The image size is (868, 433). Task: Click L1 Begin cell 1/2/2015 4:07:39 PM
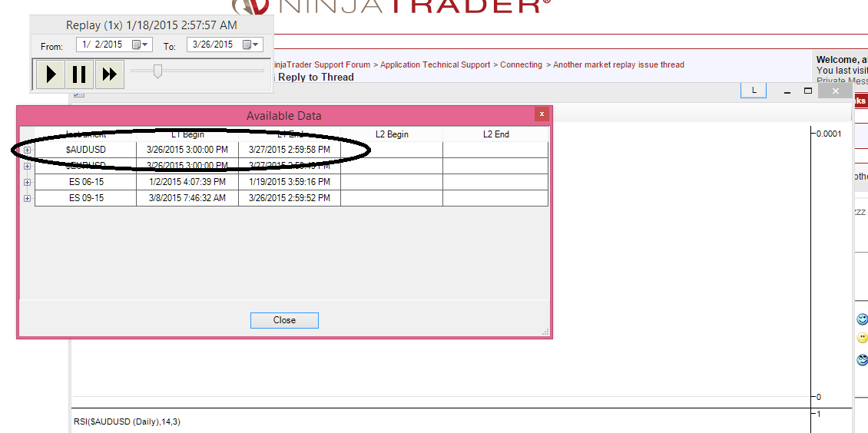click(187, 182)
